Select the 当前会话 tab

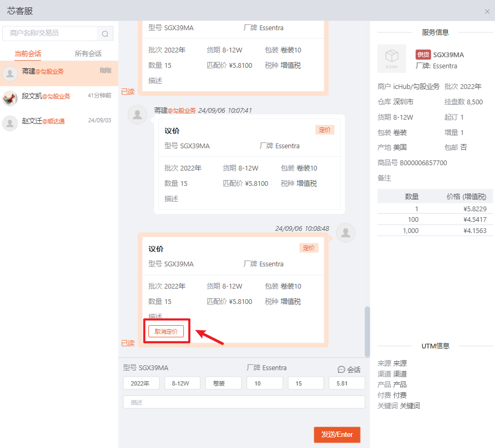click(28, 53)
